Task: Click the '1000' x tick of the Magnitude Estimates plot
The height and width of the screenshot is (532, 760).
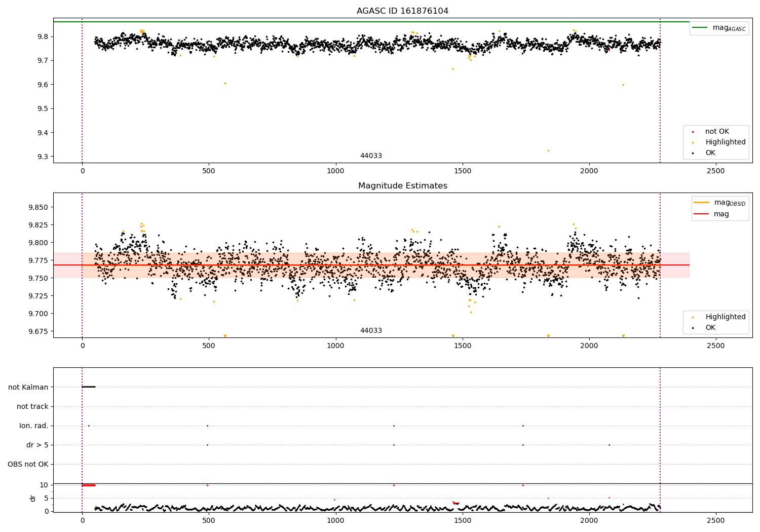Action: [x=335, y=346]
